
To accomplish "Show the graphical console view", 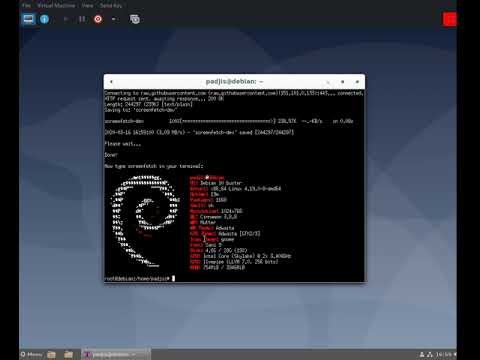I will pyautogui.click(x=29, y=19).
